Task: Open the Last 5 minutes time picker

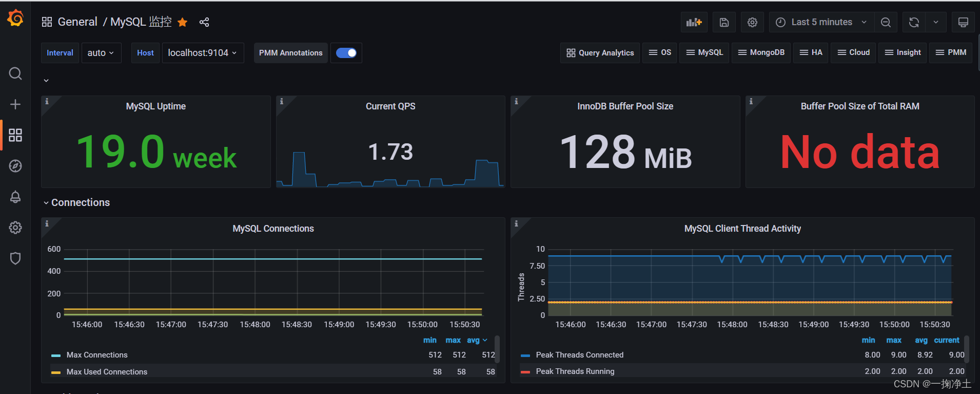Action: click(822, 22)
